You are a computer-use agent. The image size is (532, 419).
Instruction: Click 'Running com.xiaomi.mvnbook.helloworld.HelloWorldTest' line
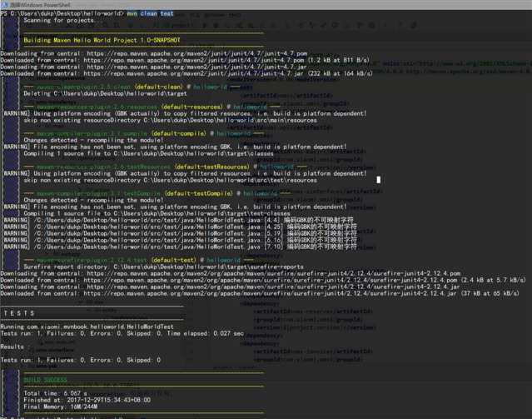coord(87,327)
